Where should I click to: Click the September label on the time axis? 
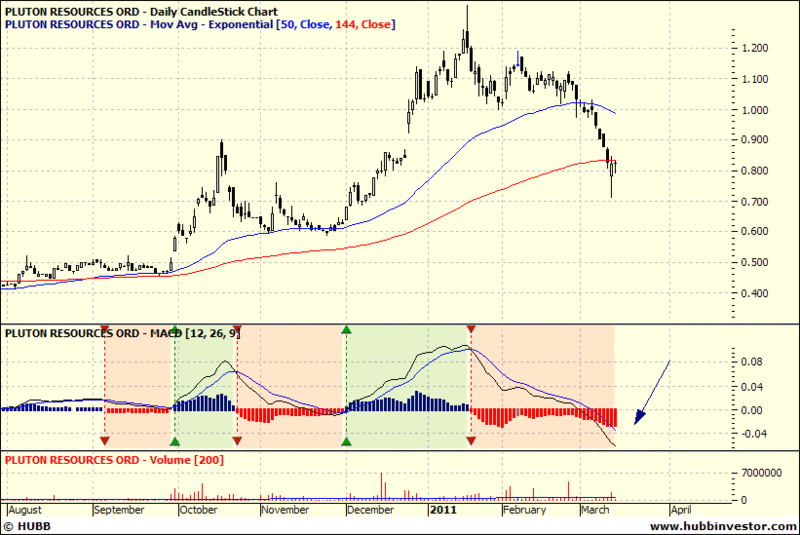tap(119, 510)
